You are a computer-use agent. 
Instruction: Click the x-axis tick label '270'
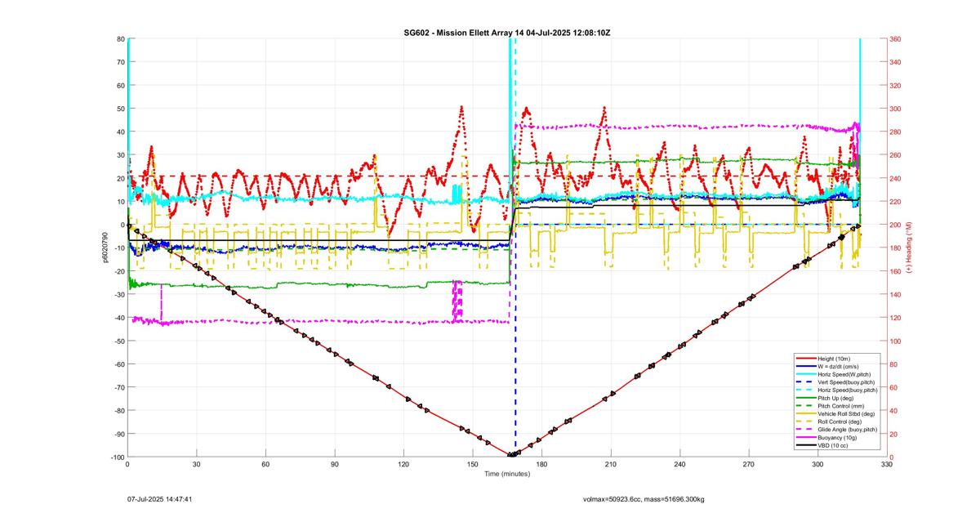click(x=749, y=463)
